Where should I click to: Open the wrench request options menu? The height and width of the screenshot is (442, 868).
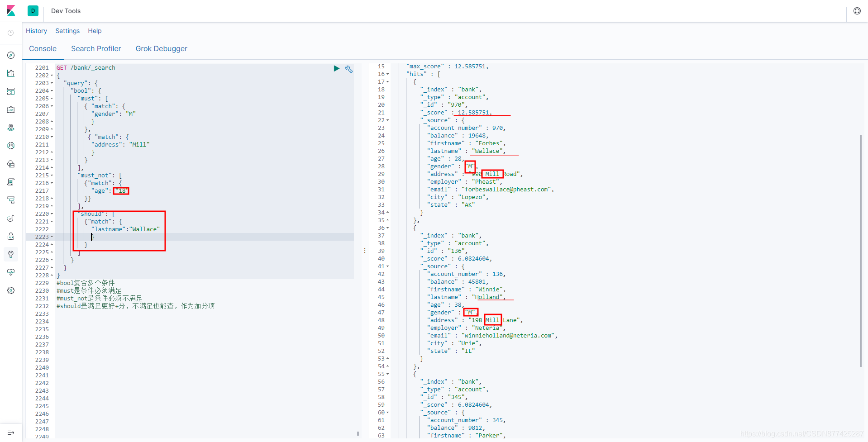pos(349,69)
